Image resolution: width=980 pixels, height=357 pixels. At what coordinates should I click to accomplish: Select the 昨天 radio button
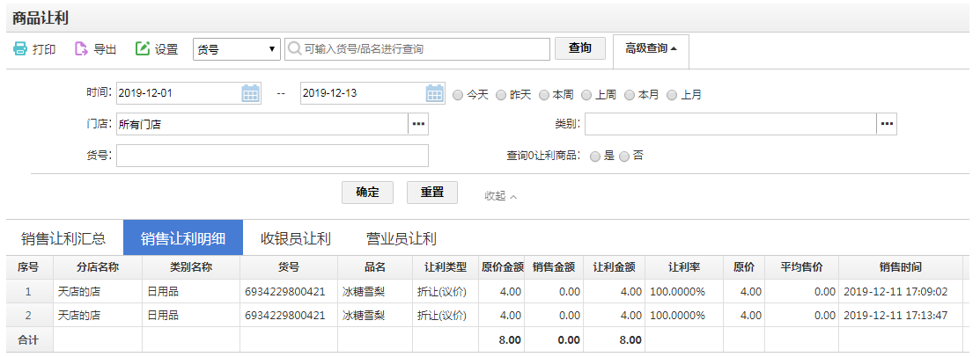(x=501, y=96)
